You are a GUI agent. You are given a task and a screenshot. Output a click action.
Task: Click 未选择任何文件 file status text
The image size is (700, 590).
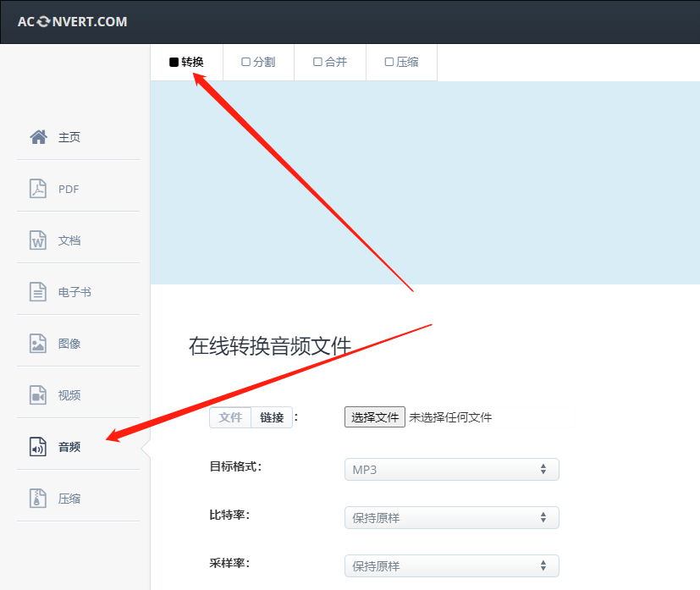tap(450, 417)
